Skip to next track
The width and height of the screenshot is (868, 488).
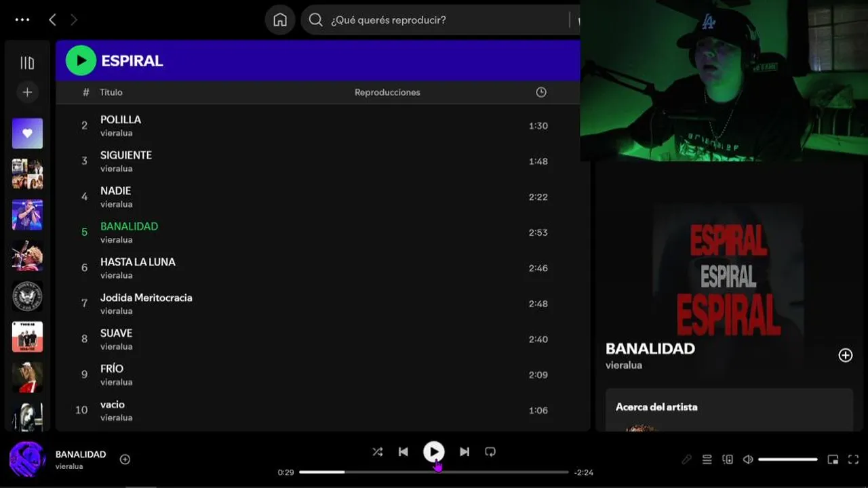tap(465, 451)
